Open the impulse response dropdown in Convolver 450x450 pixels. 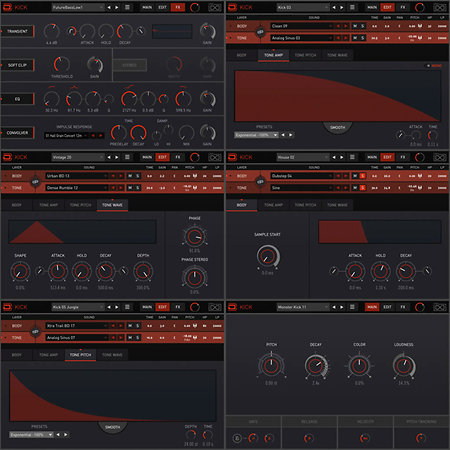coord(67,136)
